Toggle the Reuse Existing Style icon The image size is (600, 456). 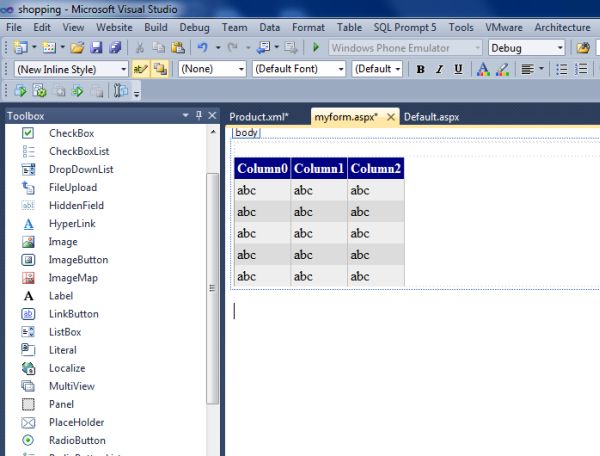coord(160,69)
